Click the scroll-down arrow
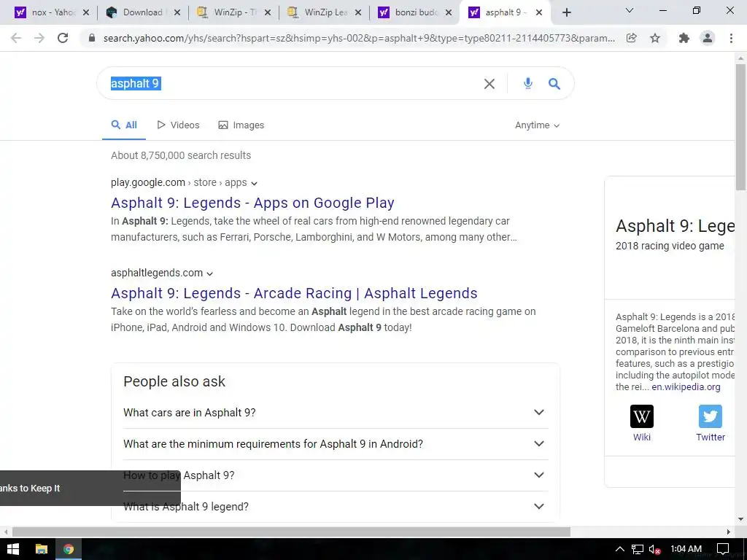This screenshot has height=560, width=747. [740, 519]
